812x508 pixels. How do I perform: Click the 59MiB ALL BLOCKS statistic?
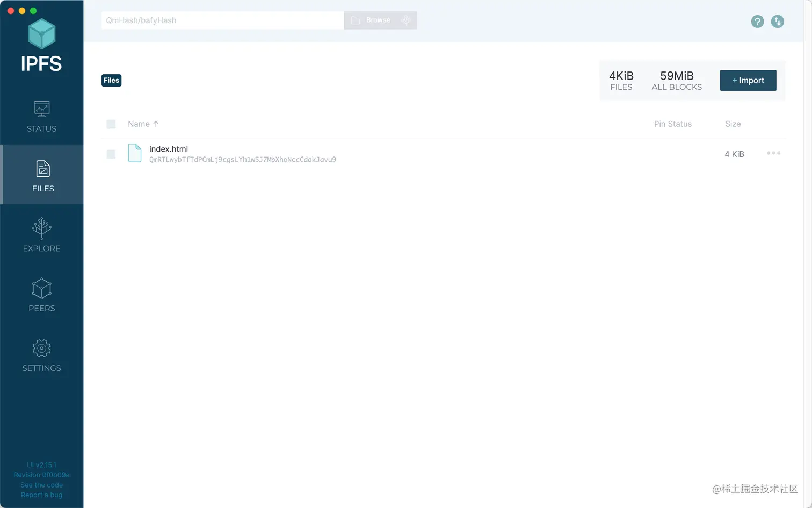677,81
